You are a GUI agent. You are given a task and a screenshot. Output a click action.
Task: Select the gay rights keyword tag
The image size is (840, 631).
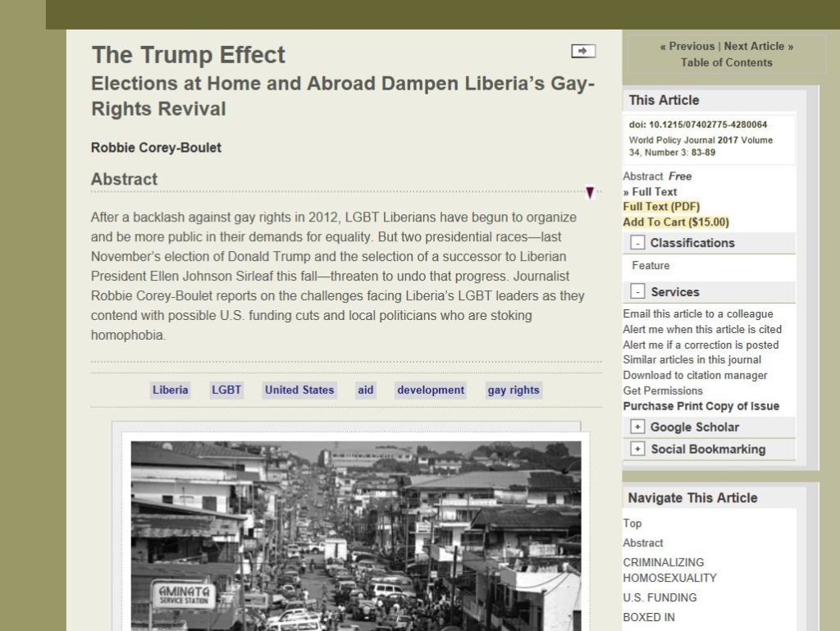click(x=514, y=390)
